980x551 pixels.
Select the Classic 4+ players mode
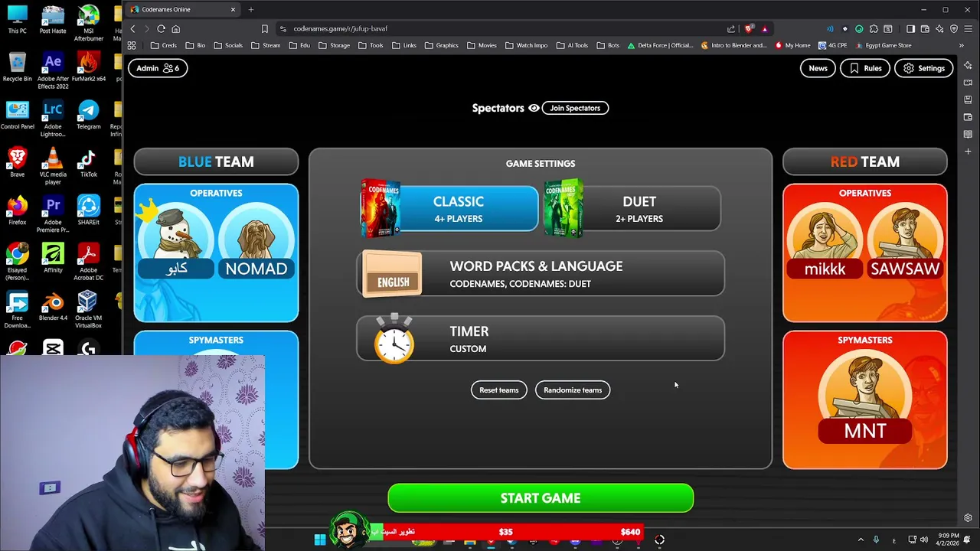click(x=449, y=208)
